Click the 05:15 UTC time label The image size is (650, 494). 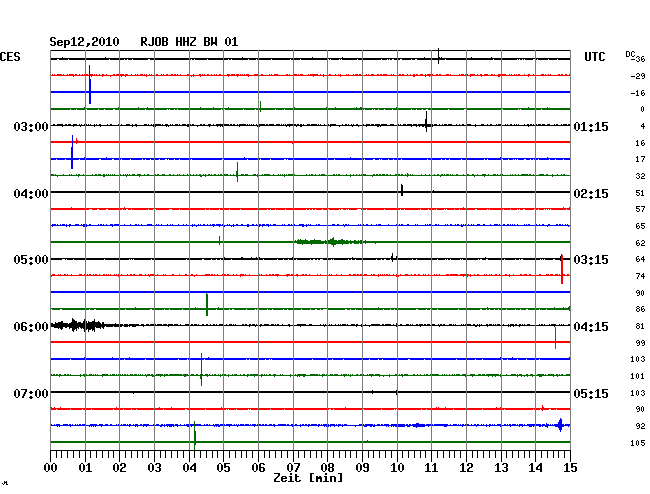(591, 393)
